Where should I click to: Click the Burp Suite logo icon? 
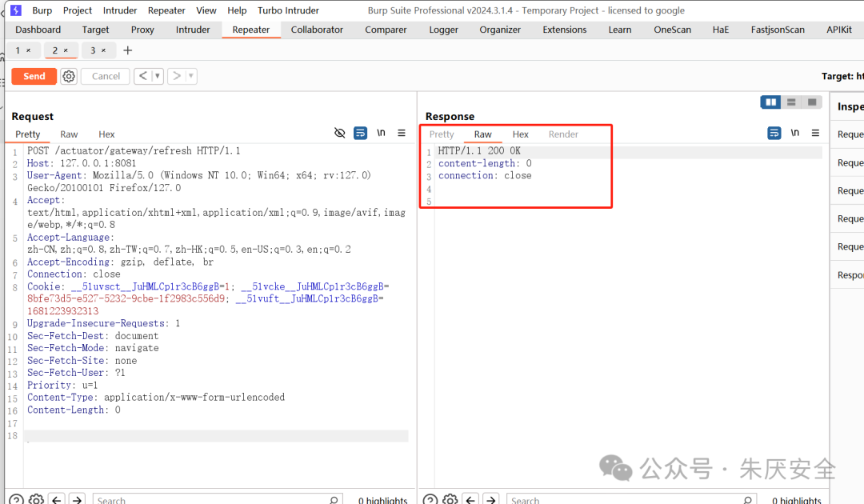(x=16, y=10)
